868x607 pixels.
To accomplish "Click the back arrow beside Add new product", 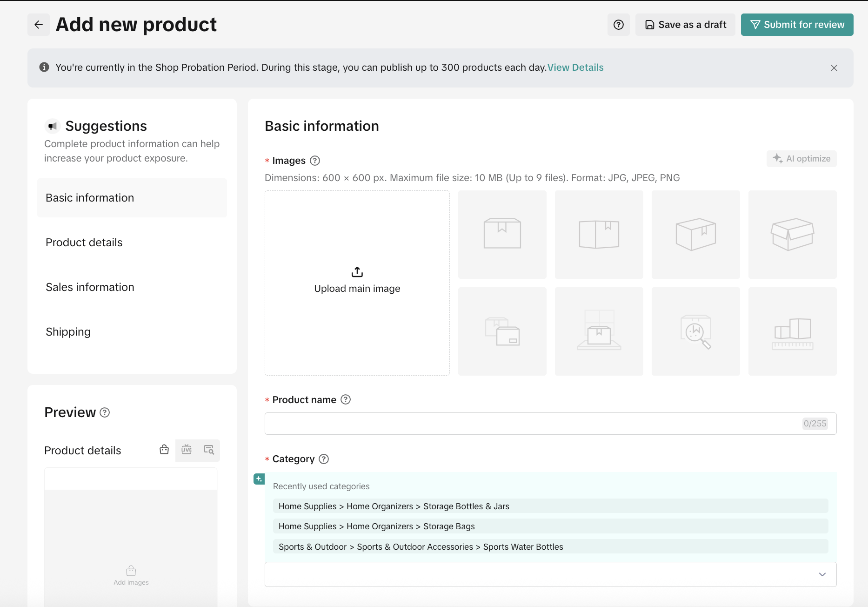I will click(39, 25).
